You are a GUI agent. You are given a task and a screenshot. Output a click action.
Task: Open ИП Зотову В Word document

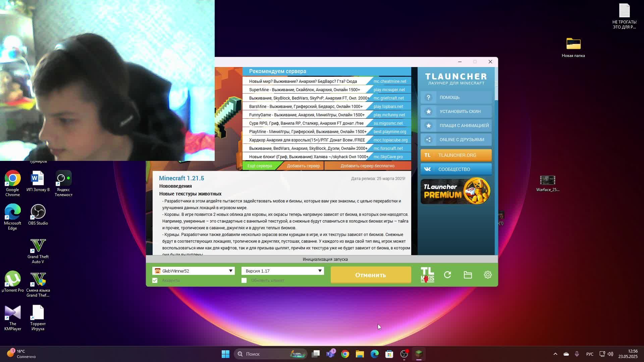pos(38,181)
